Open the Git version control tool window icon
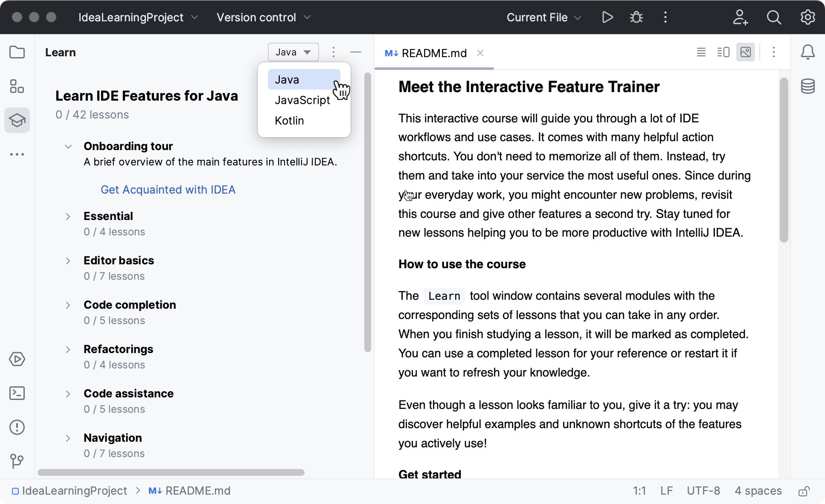 (x=17, y=461)
